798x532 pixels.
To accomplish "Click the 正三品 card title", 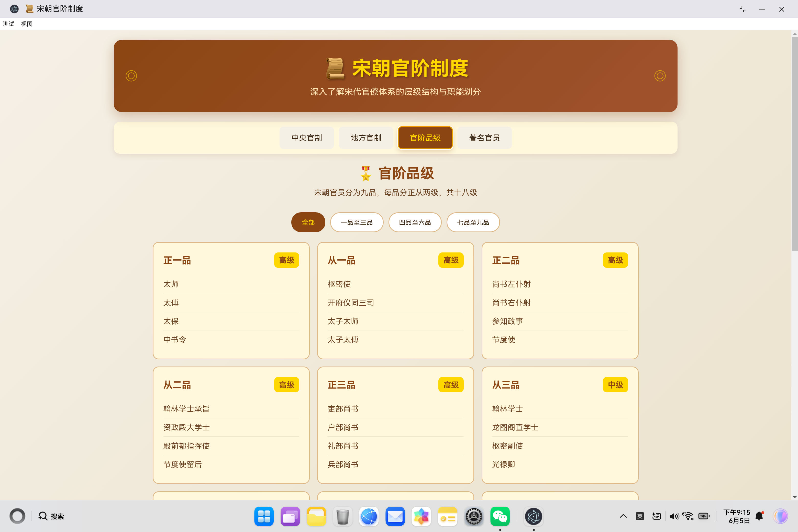I will tap(341, 385).
